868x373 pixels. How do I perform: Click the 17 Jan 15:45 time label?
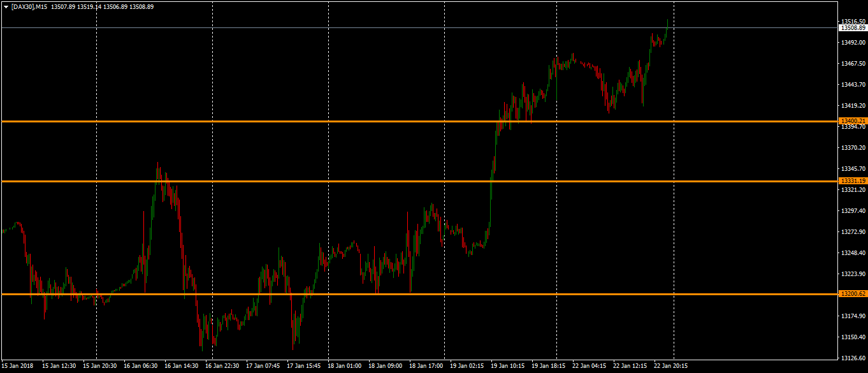click(304, 366)
